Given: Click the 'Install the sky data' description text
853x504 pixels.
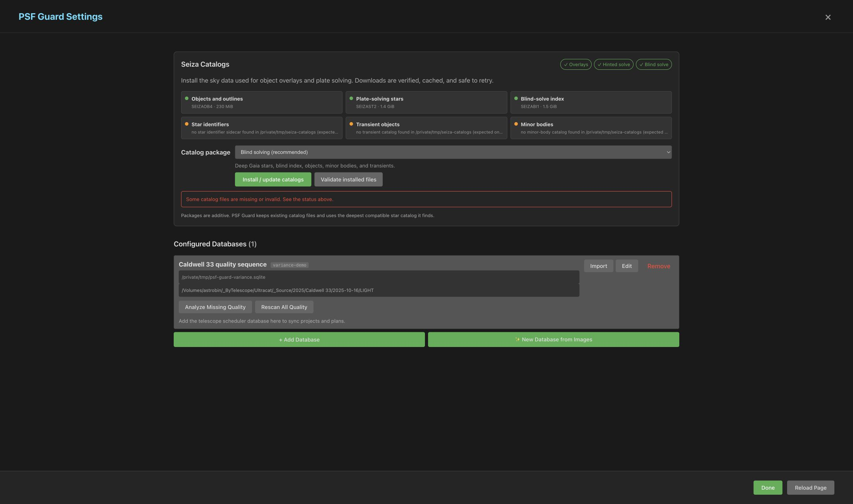Looking at the screenshot, I should (x=337, y=81).
